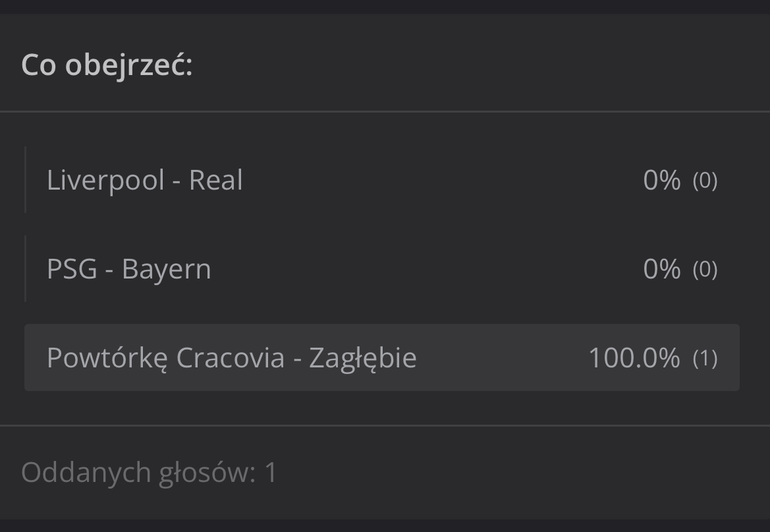Pick the Powtórkę Cracovia - Zagłębie option
The height and width of the screenshot is (532, 770).
(x=231, y=358)
